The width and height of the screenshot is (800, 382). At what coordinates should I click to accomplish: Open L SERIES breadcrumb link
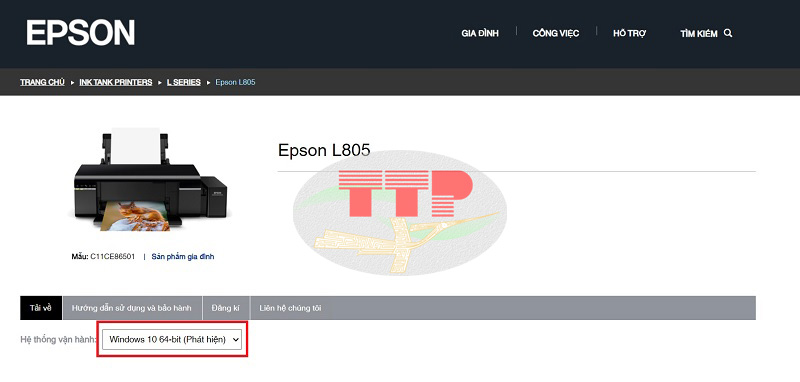184,82
